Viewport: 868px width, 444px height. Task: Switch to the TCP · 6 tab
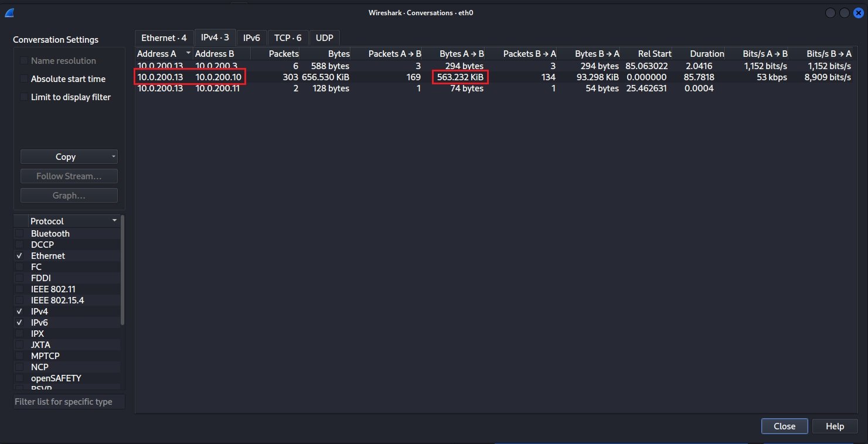click(x=287, y=38)
